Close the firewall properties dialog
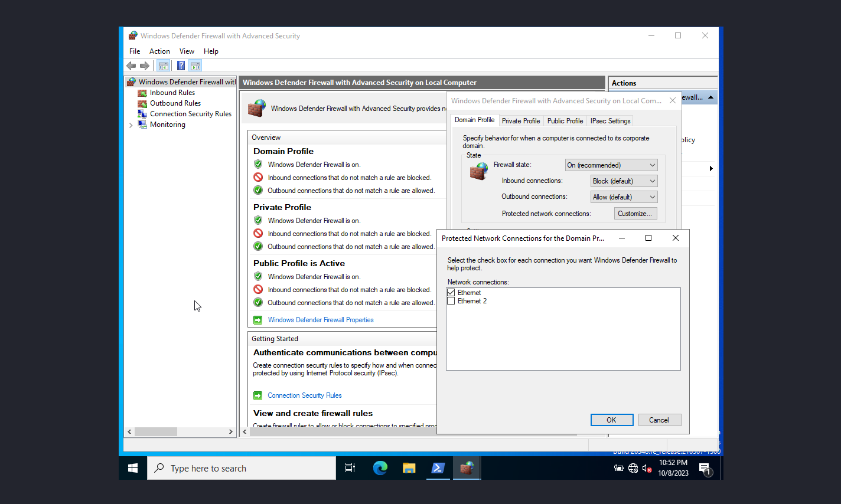The height and width of the screenshot is (504, 841). [x=673, y=101]
